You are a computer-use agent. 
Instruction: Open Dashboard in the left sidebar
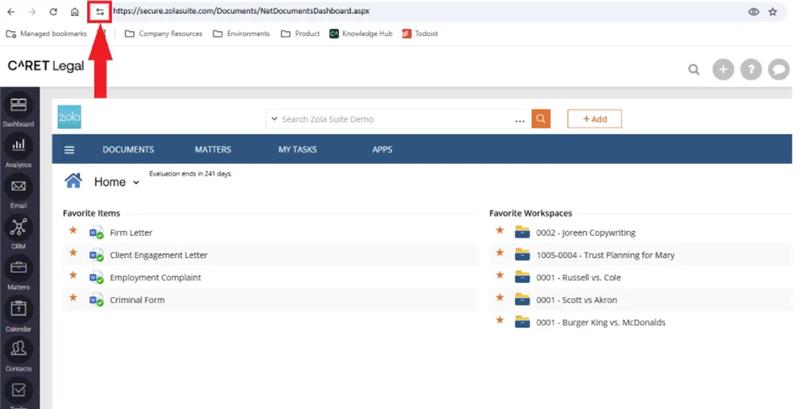[18, 110]
